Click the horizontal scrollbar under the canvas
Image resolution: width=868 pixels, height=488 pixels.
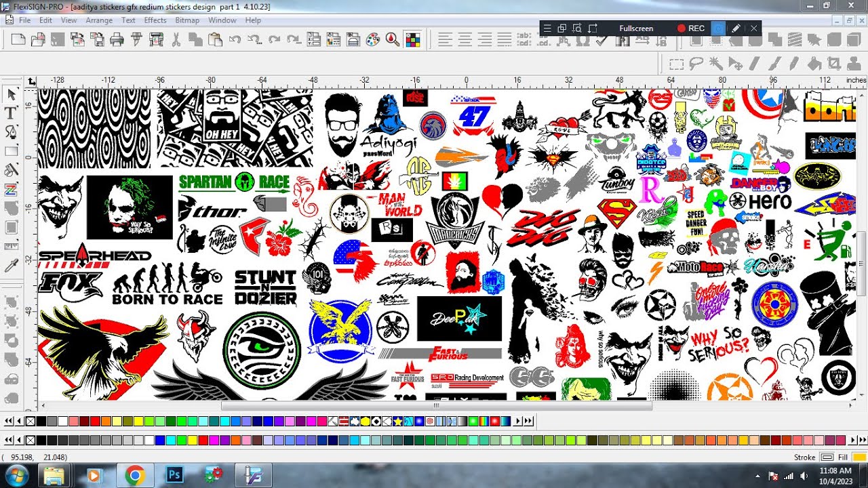[436, 406]
